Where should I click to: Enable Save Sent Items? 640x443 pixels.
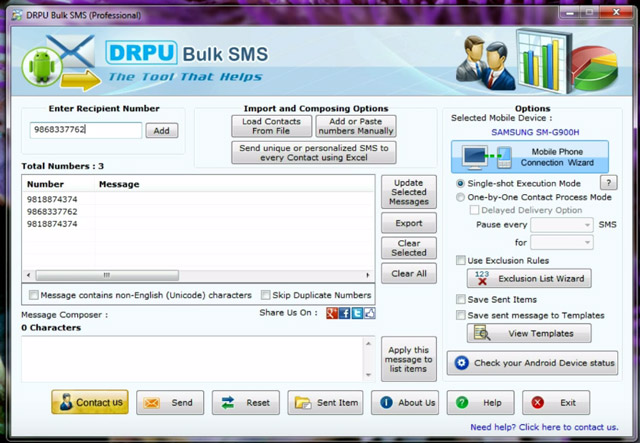pos(460,299)
